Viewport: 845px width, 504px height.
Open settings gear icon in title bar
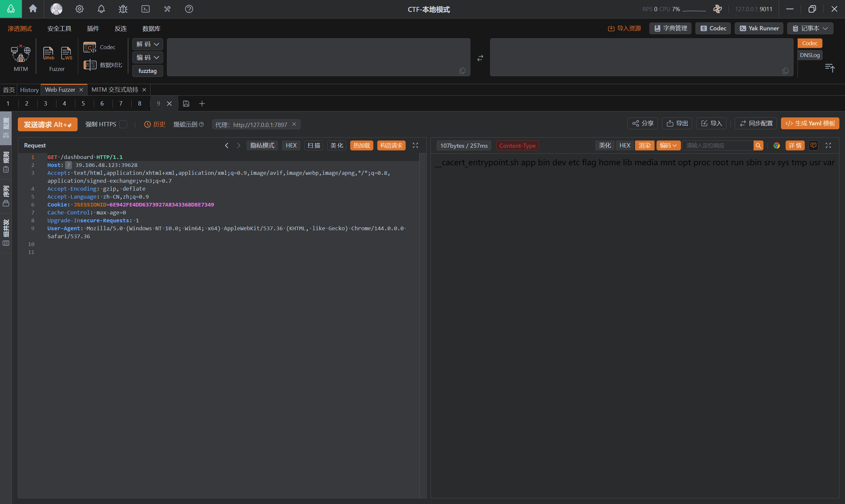coord(80,9)
